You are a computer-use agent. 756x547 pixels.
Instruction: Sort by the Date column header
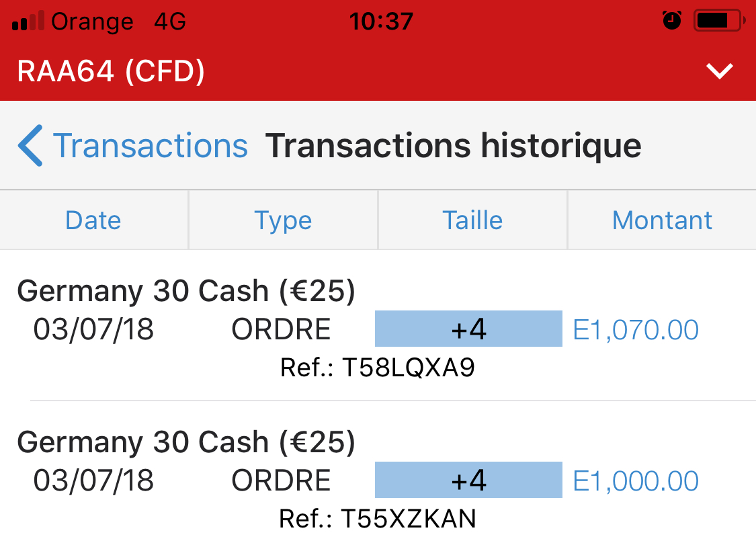point(93,220)
